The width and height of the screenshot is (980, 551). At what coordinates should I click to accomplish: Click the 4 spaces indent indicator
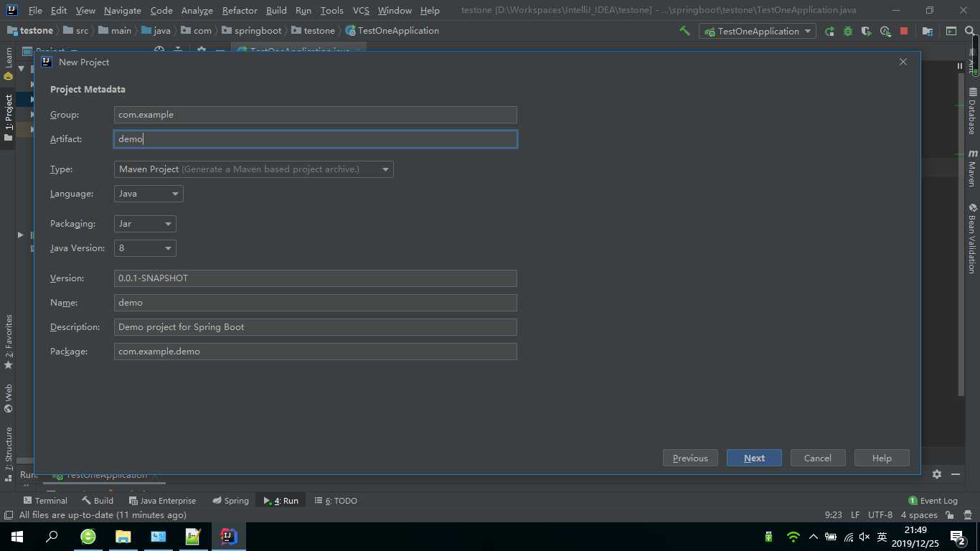coord(919,515)
